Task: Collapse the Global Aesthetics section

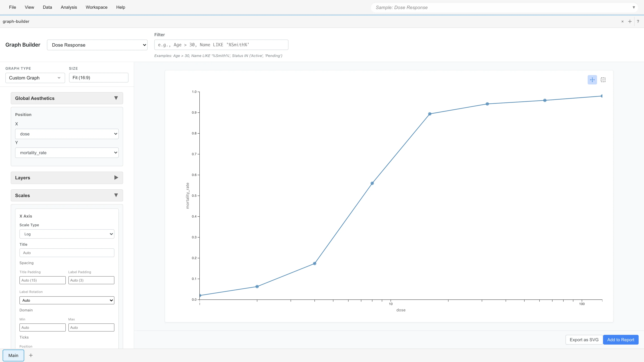Action: (x=67, y=98)
